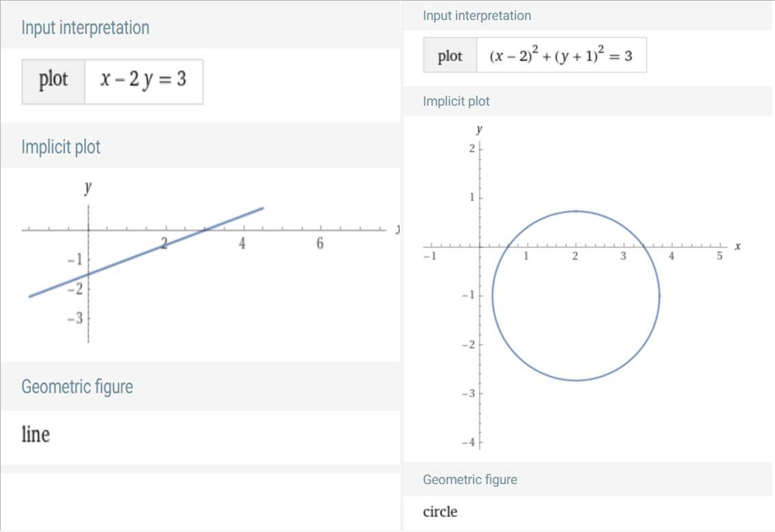The height and width of the screenshot is (532, 775).
Task: Click the right 'Geometric figure' heading
Action: click(x=470, y=479)
